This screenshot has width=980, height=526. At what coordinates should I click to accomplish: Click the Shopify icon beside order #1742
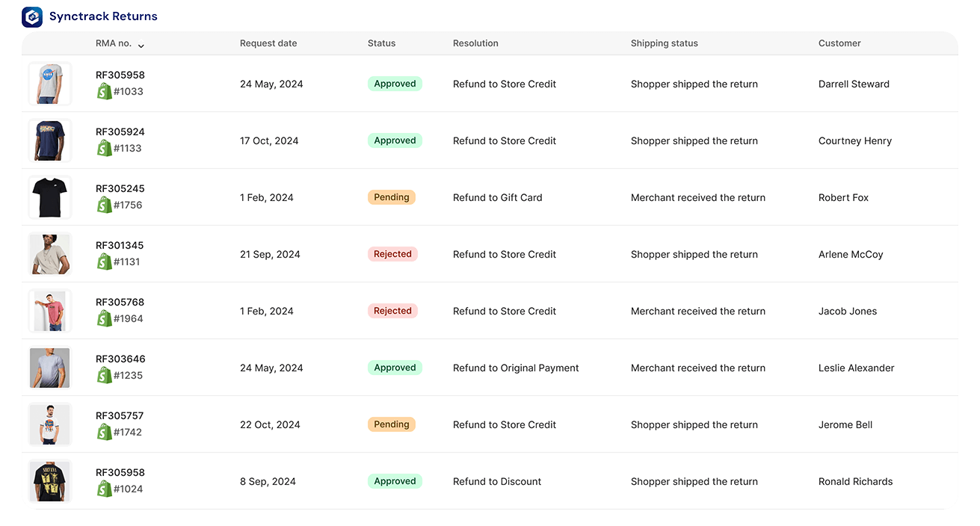coord(105,432)
